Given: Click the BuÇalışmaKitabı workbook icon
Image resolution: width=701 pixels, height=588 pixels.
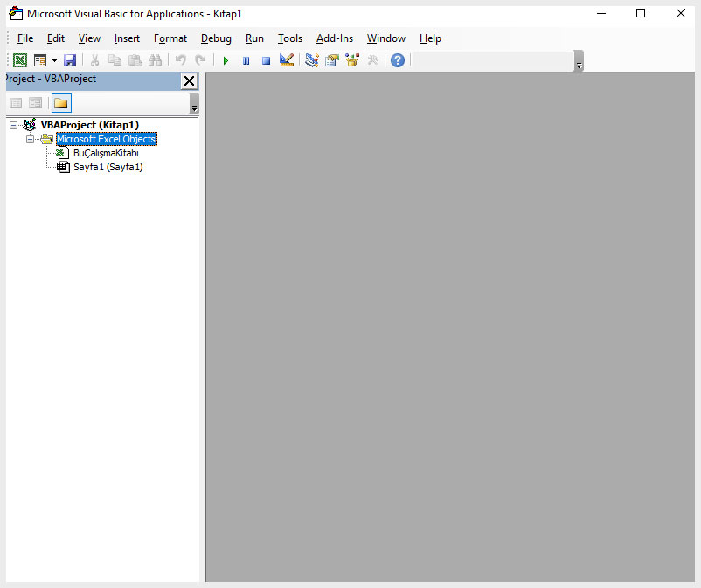Looking at the screenshot, I should (63, 153).
